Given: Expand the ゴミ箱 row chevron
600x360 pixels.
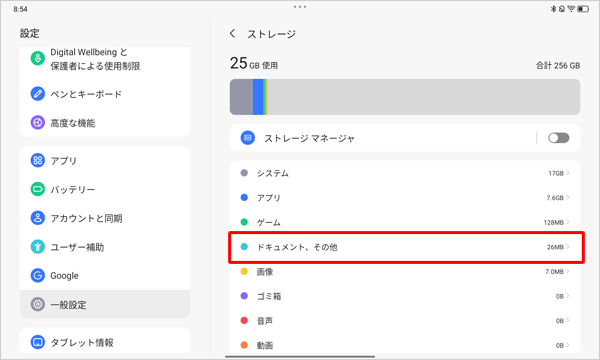Looking at the screenshot, I should 567,296.
